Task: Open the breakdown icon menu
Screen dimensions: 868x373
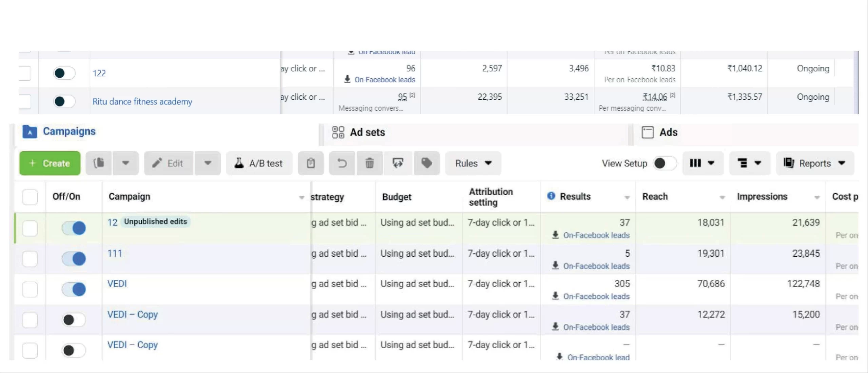Action: (x=749, y=163)
